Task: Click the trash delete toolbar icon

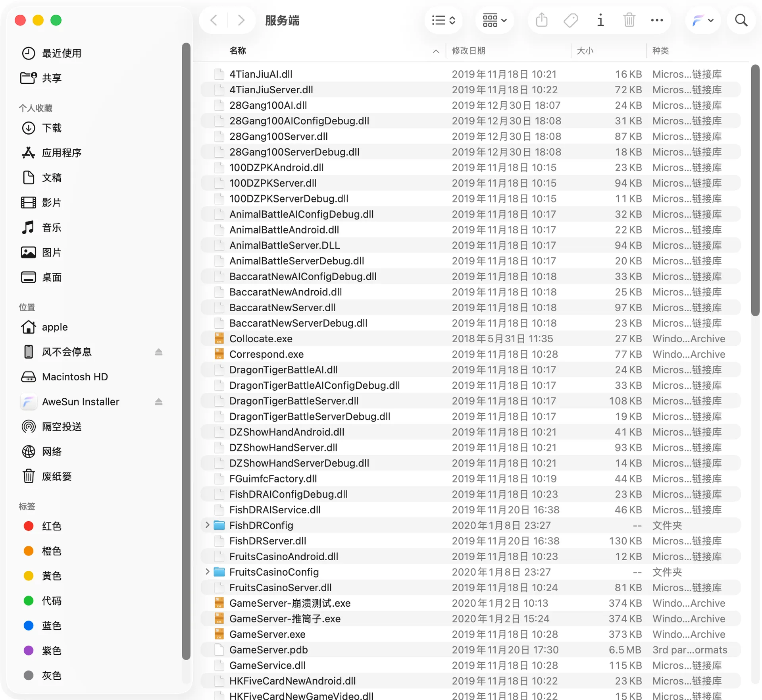Action: click(x=629, y=20)
